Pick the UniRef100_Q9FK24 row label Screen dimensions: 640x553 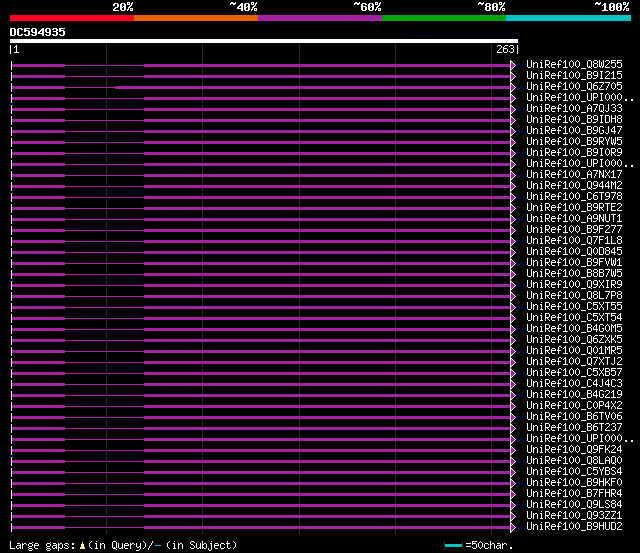574,450
